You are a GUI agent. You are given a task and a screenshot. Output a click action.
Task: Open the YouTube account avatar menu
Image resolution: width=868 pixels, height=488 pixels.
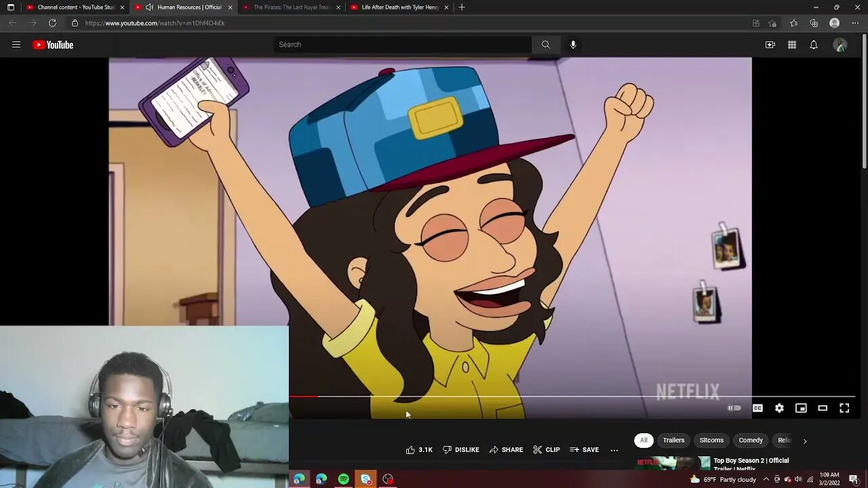tap(840, 45)
